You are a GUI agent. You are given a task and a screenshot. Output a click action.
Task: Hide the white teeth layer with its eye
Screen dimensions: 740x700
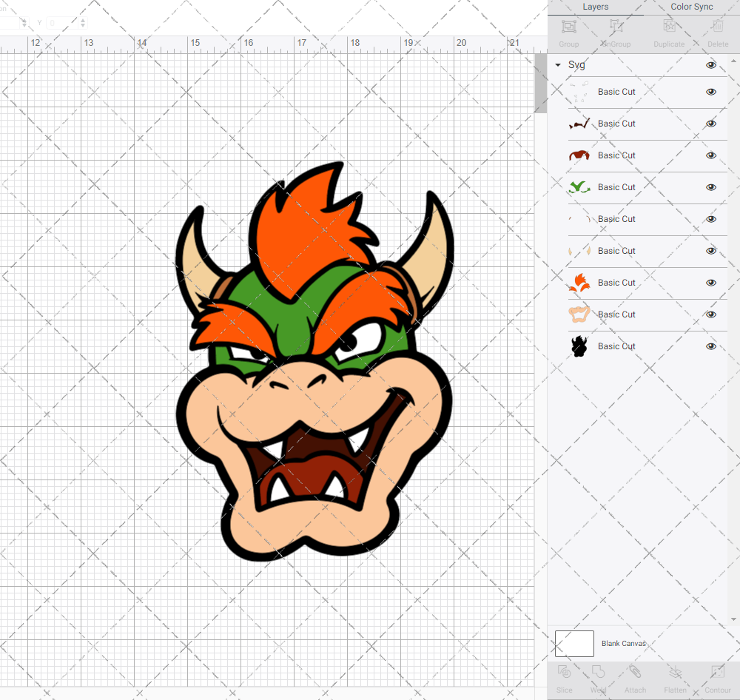[710, 92]
